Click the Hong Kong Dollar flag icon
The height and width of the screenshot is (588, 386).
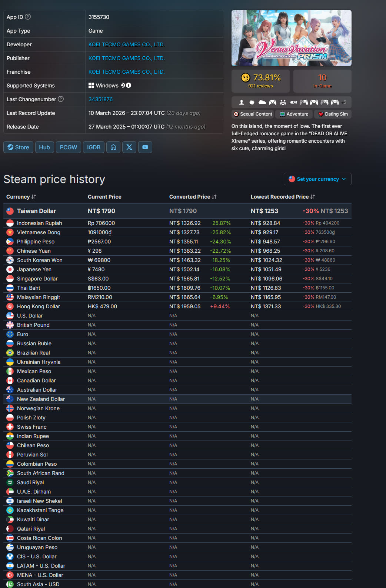click(10, 306)
